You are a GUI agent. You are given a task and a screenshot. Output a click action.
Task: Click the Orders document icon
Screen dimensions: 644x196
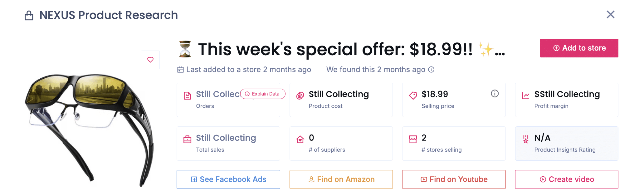(x=188, y=96)
